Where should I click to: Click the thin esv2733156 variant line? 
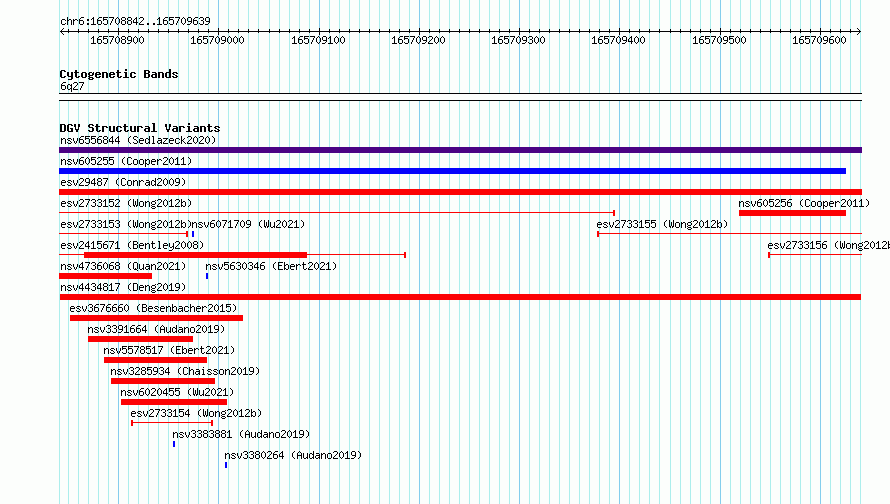815,255
